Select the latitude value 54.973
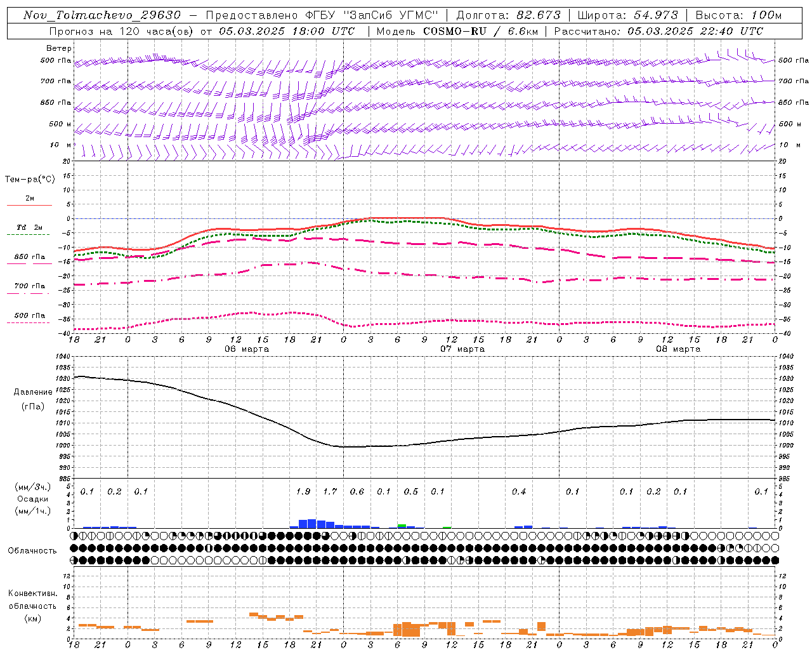Screen dimensions: 812x650 pos(656,15)
